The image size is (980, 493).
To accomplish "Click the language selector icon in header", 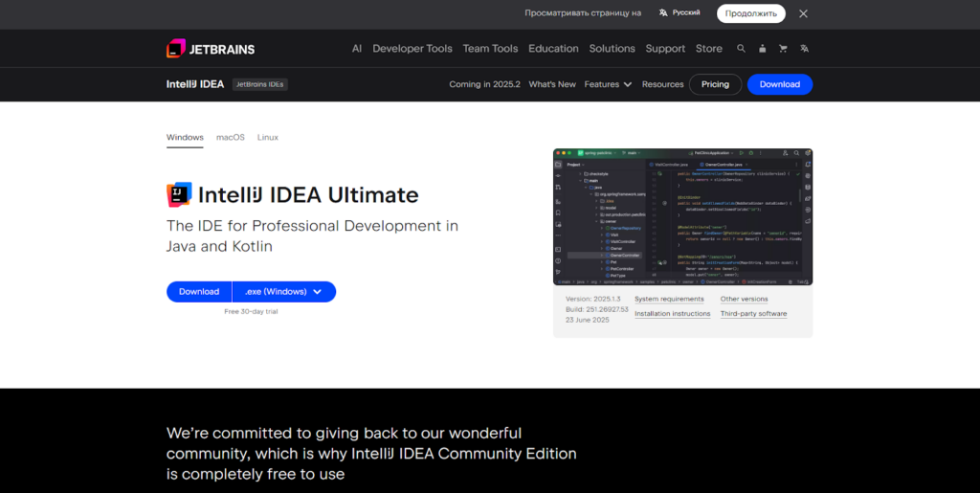I will [804, 49].
